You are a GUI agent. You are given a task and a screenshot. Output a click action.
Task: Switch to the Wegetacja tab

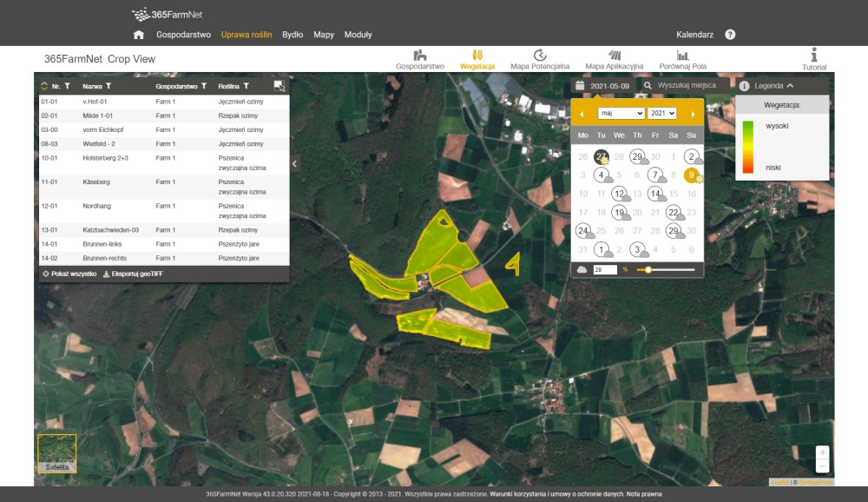[x=477, y=60]
